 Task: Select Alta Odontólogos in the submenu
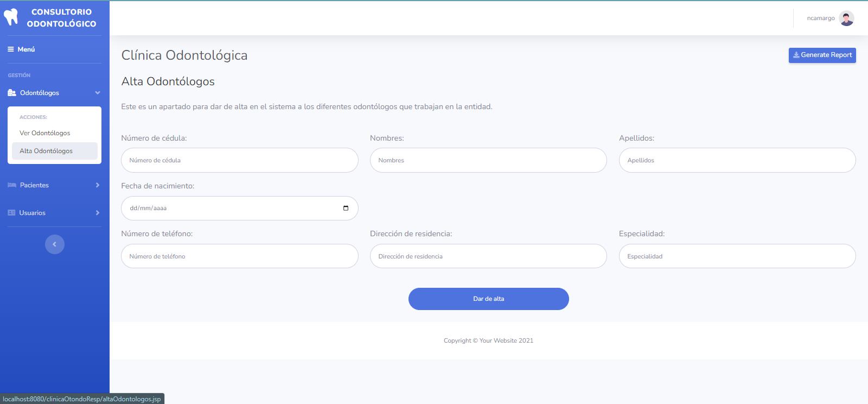coord(55,151)
